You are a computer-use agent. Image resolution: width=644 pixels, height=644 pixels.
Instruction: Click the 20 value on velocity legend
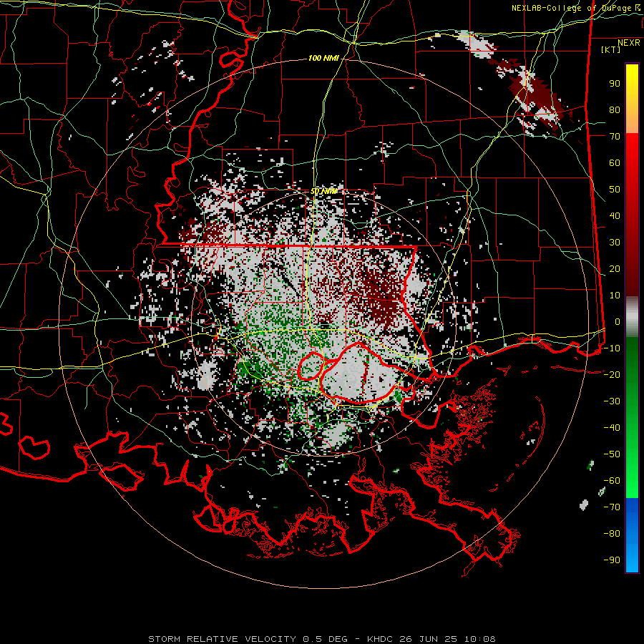pyautogui.click(x=615, y=268)
